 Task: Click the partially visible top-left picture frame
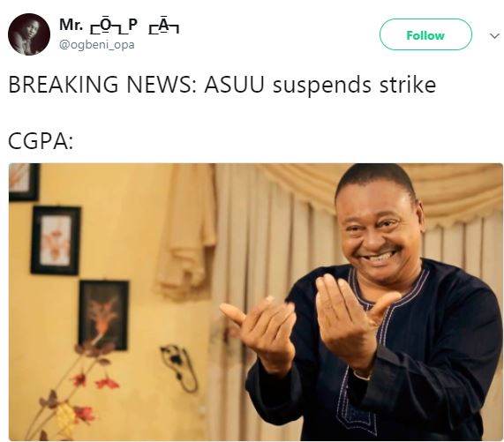tap(25, 182)
